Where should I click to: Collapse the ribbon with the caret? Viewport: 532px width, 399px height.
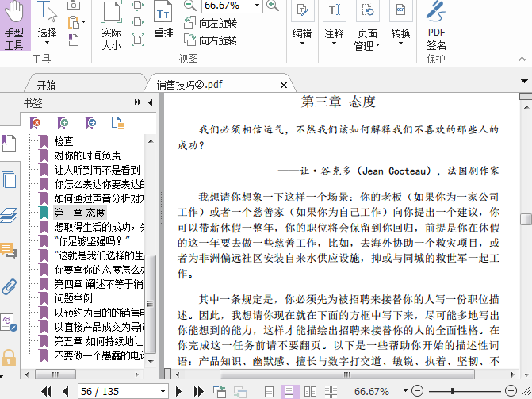point(522,59)
